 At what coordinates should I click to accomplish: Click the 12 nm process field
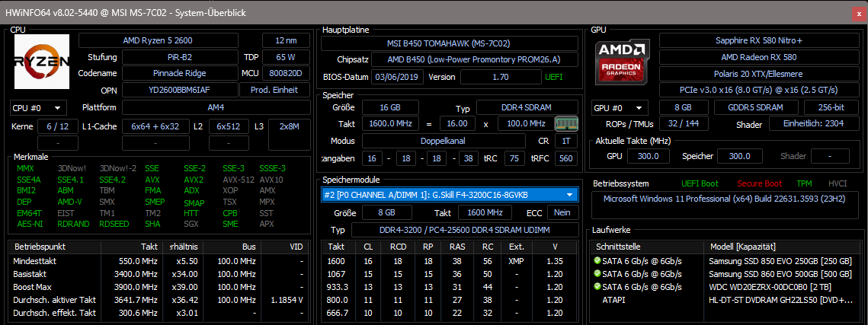287,40
